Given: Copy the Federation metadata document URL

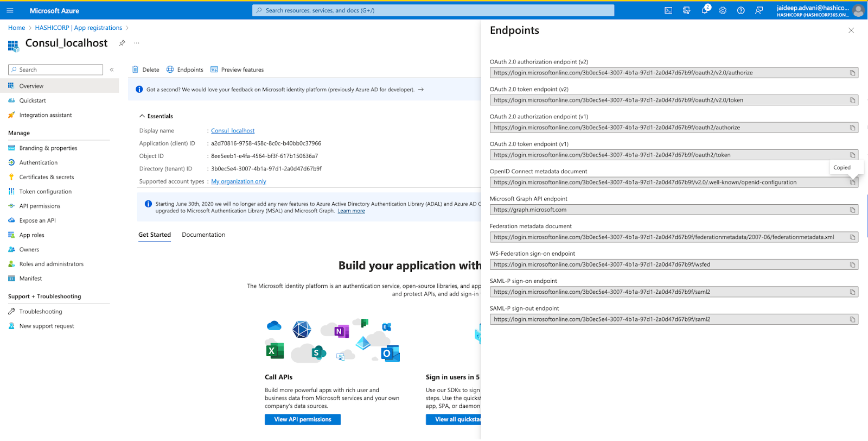Looking at the screenshot, I should pyautogui.click(x=852, y=237).
